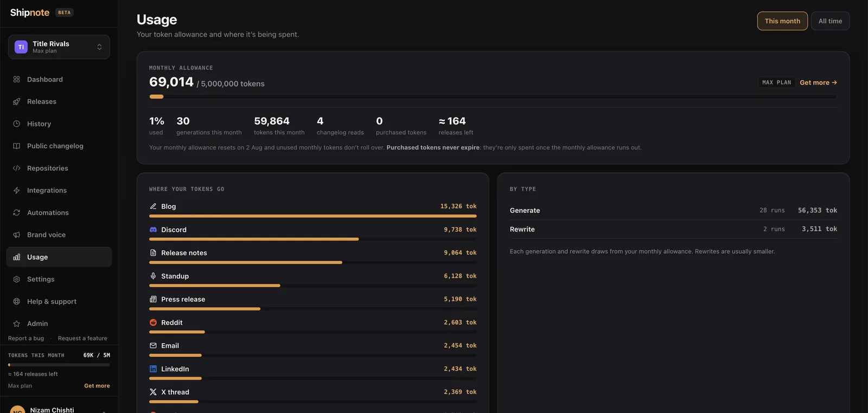Click Get more in the sidebar footer

tap(97, 386)
